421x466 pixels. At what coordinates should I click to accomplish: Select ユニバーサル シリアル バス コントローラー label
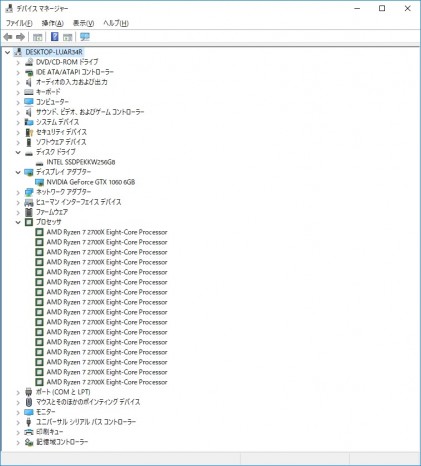pyautogui.click(x=86, y=422)
